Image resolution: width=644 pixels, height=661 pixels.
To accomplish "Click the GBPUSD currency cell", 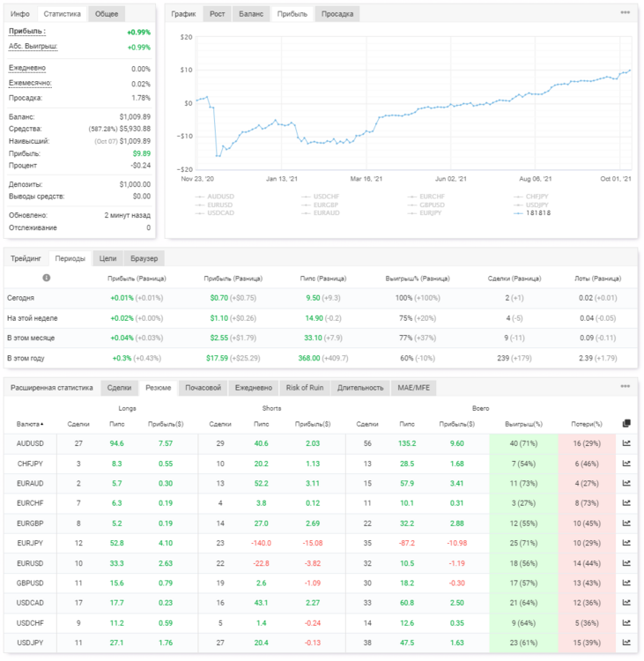I will pos(30,583).
